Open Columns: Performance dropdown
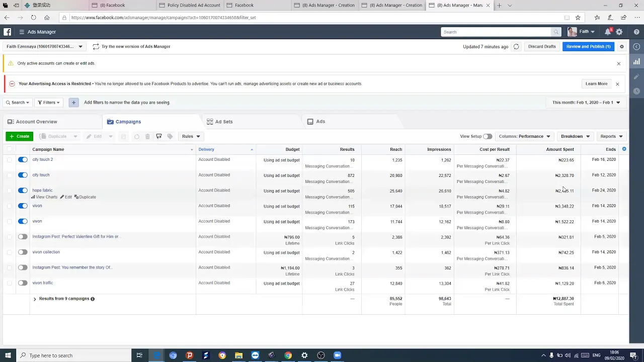Image resolution: width=644 pixels, height=362 pixels. [524, 136]
